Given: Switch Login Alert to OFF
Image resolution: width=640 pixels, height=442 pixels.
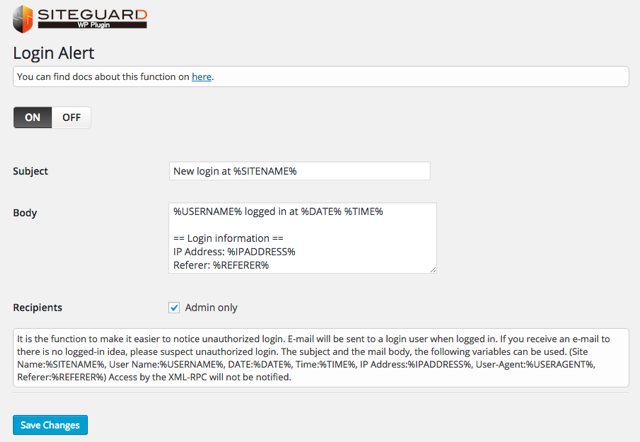Looking at the screenshot, I should click(x=71, y=118).
